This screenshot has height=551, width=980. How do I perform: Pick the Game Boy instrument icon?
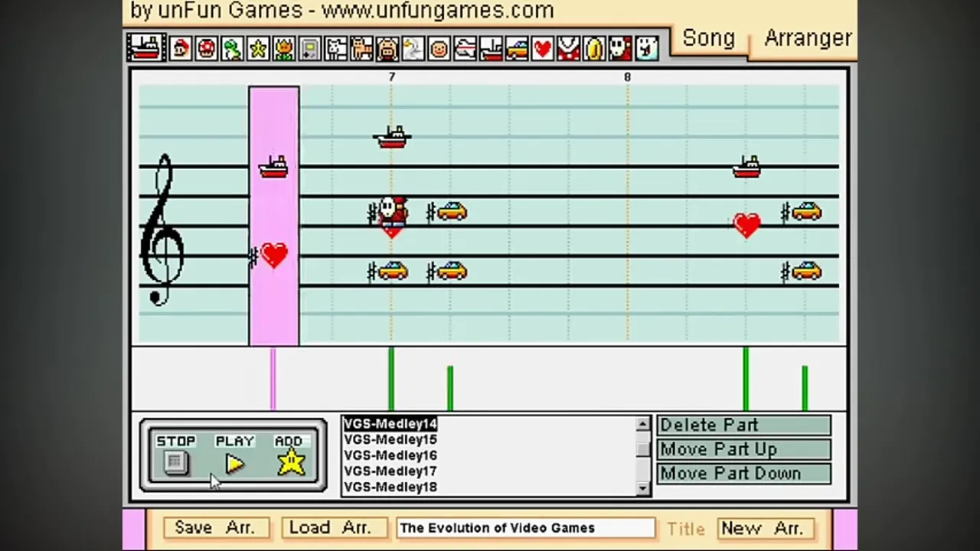pos(310,49)
